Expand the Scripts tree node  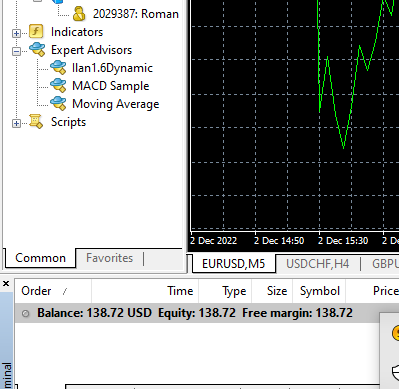tap(16, 123)
